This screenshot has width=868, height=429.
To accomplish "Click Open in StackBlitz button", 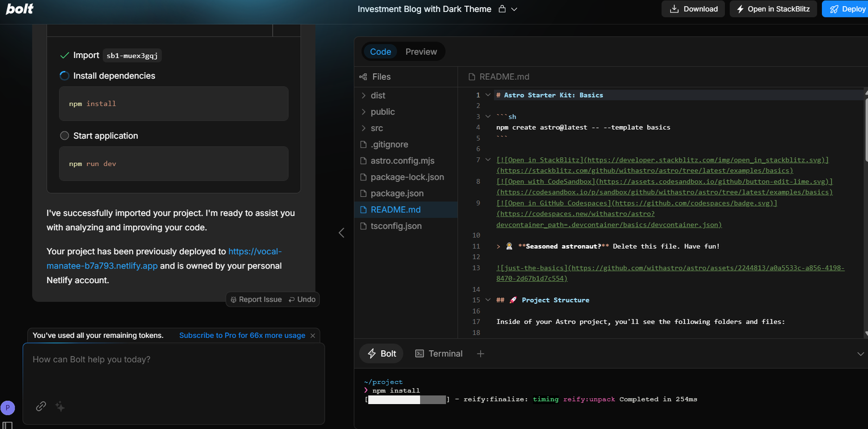I will [773, 9].
